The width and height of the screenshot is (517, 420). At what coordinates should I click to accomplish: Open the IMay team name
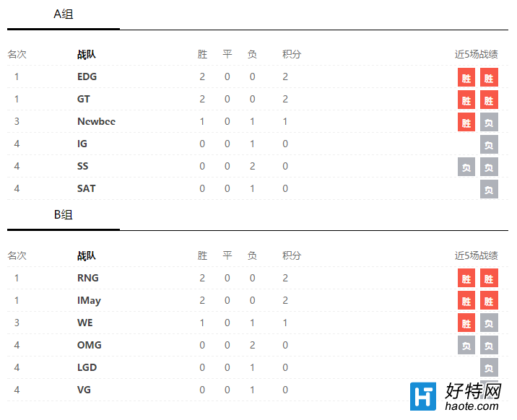(89, 300)
